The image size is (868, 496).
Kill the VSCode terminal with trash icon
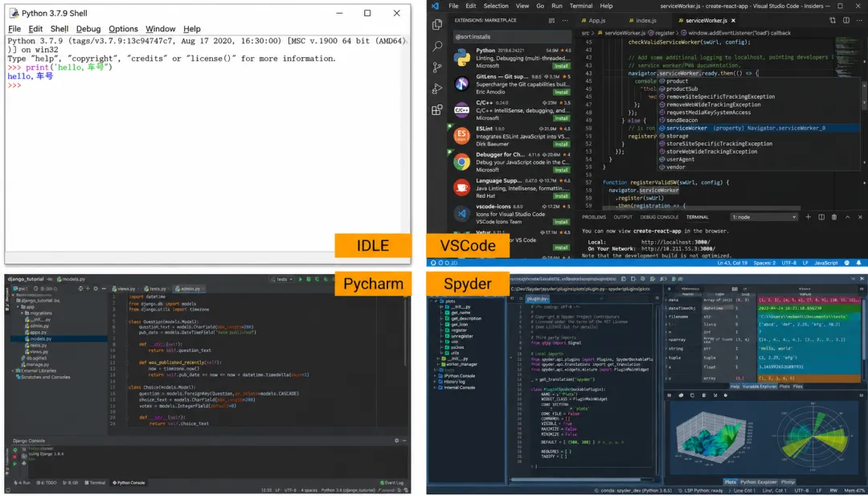(x=834, y=217)
